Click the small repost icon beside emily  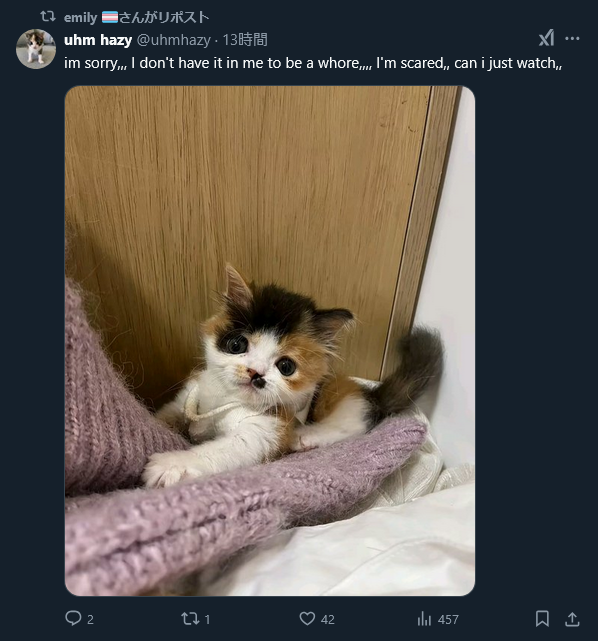click(x=48, y=17)
